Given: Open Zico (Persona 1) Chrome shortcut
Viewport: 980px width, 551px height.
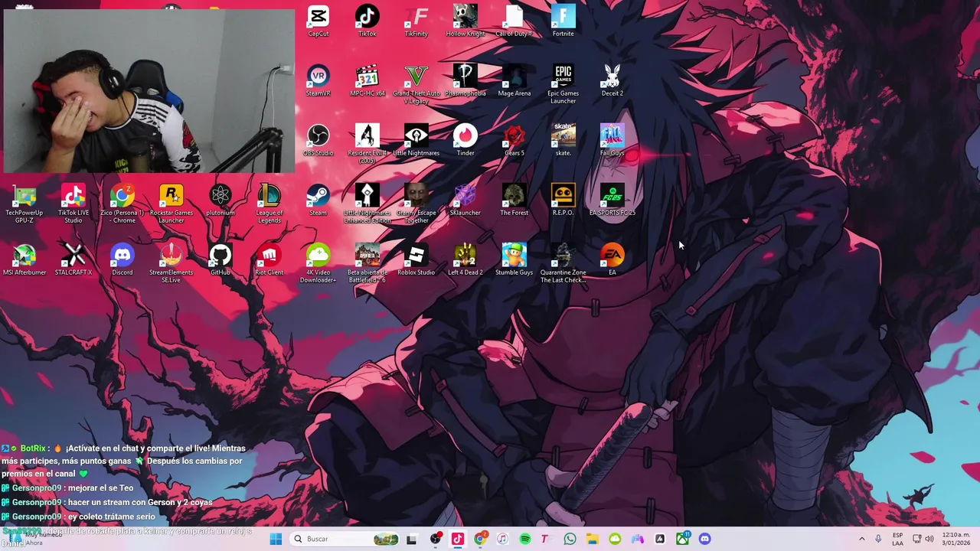Looking at the screenshot, I should pos(122,204).
